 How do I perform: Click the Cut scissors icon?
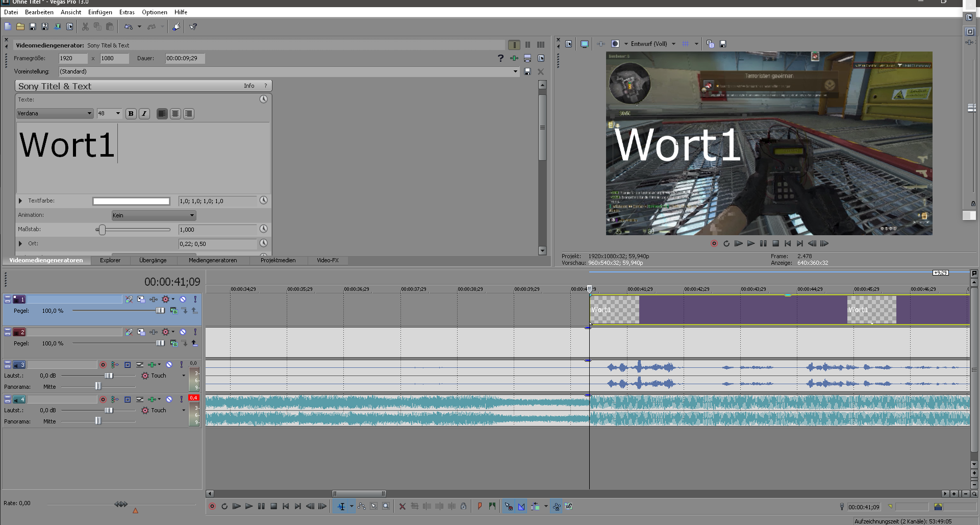click(x=85, y=27)
